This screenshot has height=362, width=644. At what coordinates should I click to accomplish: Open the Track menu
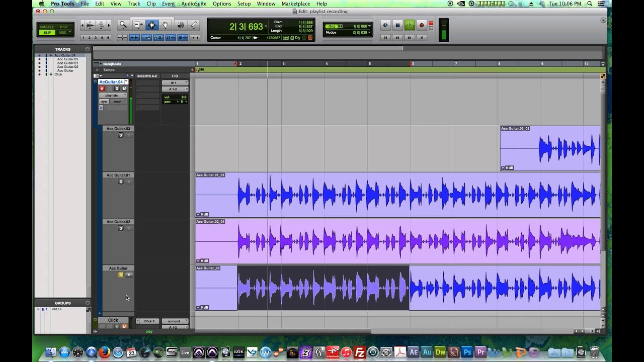point(134,4)
